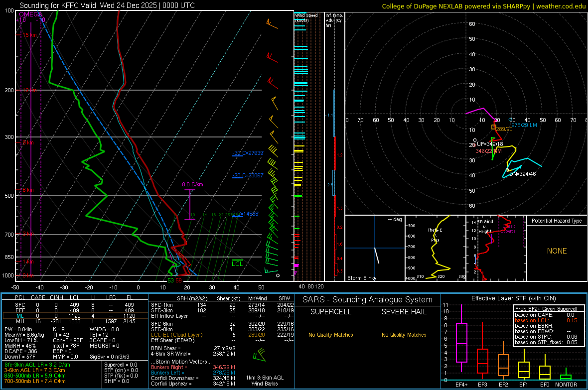
Task: Click the -20 C=23067' height label
Action: pos(248,175)
